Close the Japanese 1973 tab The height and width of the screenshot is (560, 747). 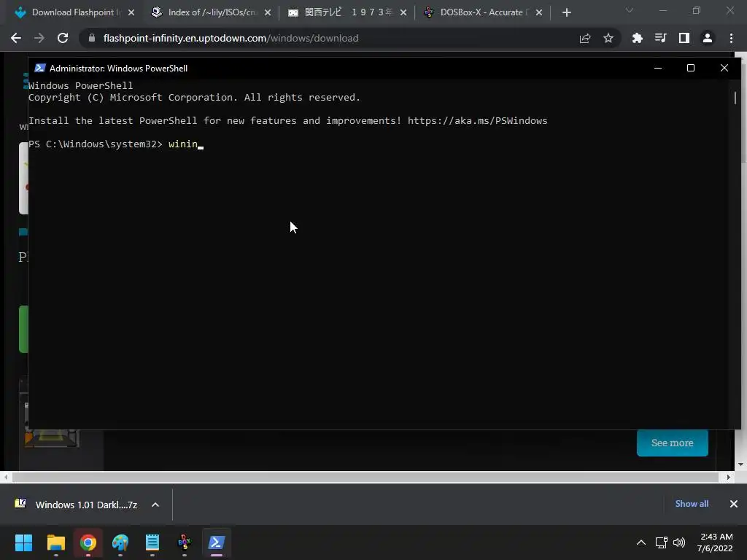pos(403,12)
